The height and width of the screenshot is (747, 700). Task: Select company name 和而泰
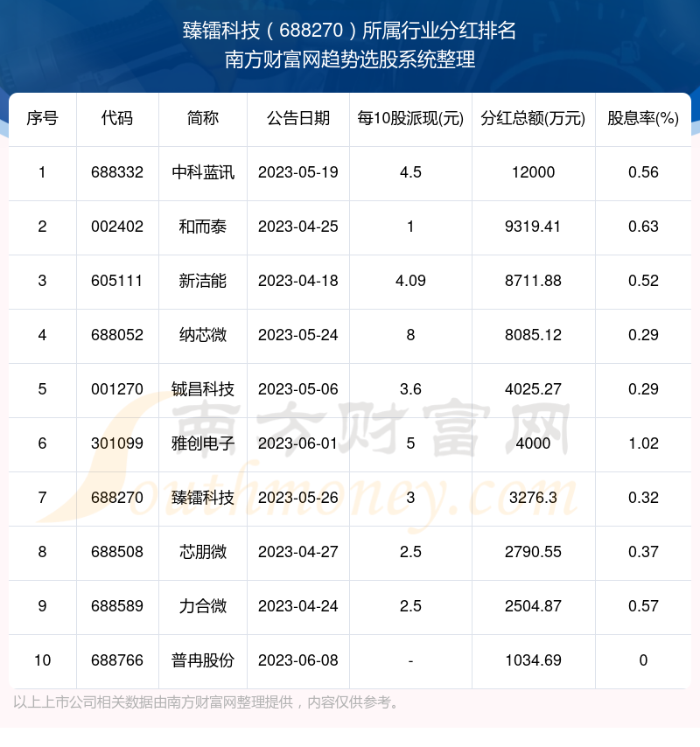pyautogui.click(x=203, y=227)
